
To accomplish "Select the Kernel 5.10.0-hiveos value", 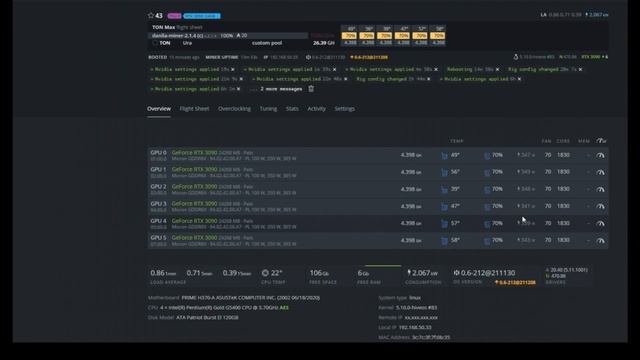I will coord(416,307).
